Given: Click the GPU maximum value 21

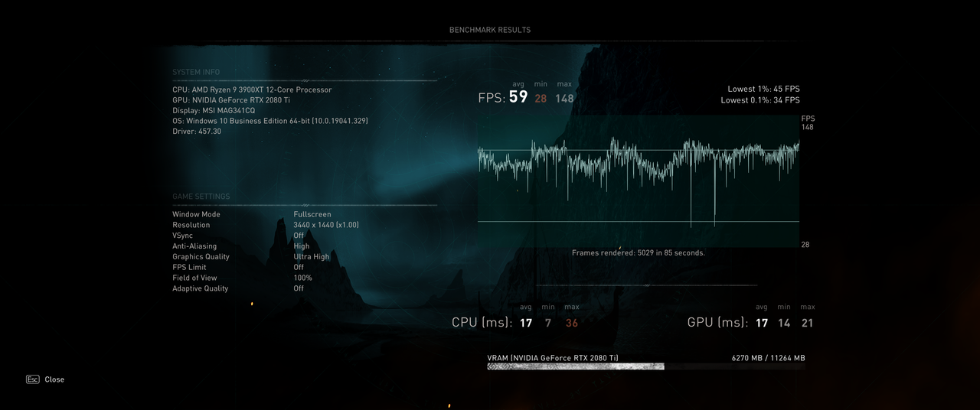Looking at the screenshot, I should (x=807, y=323).
